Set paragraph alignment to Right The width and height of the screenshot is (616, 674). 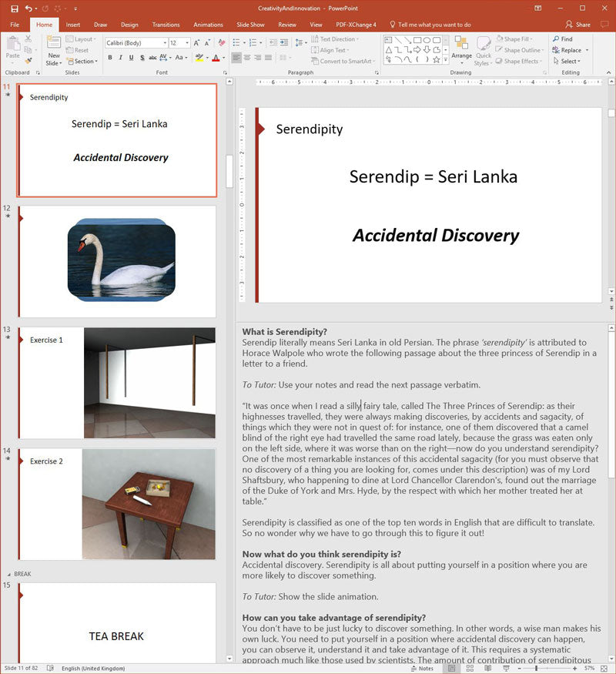point(258,58)
